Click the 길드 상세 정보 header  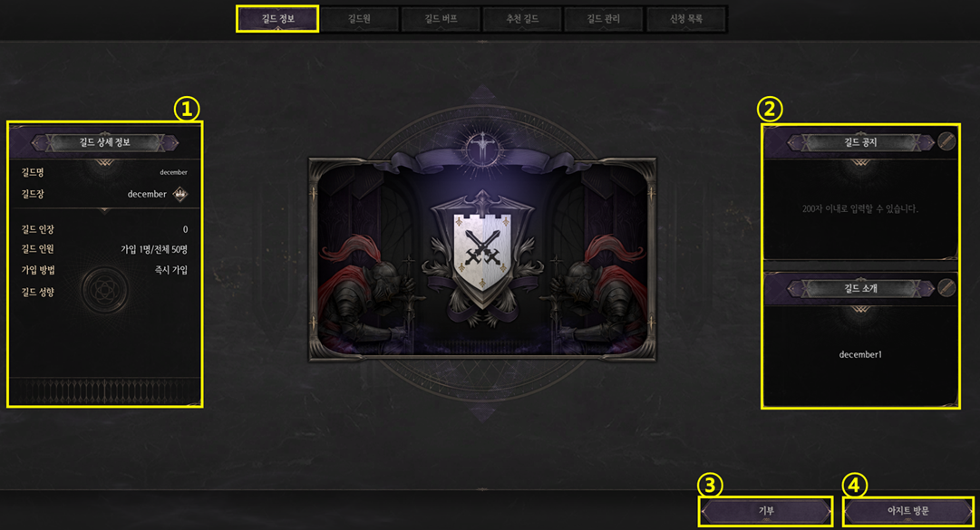click(105, 142)
